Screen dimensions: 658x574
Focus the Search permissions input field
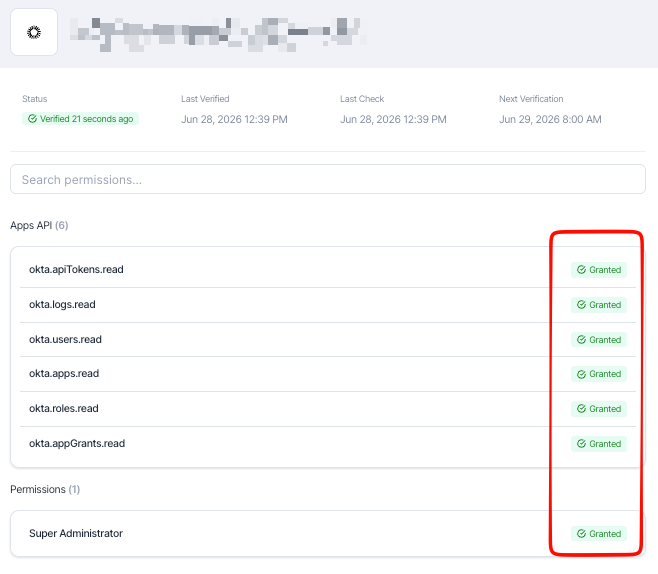coord(328,179)
